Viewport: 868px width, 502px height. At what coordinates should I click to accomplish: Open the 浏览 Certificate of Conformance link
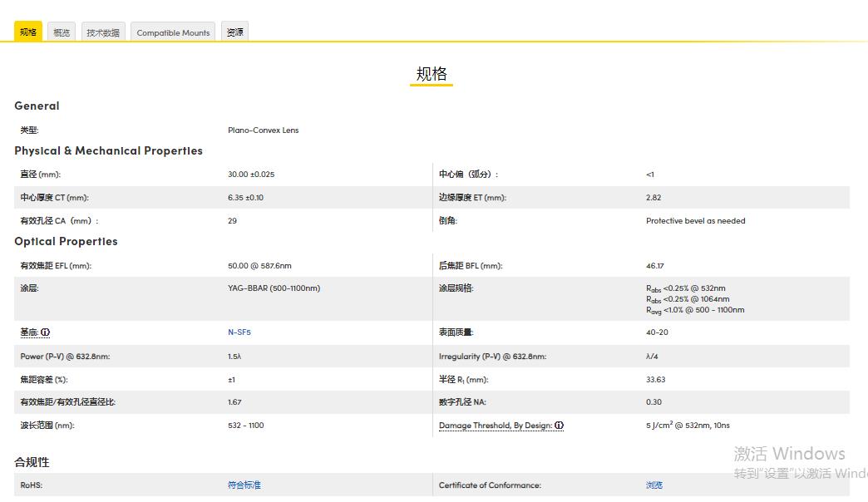654,485
